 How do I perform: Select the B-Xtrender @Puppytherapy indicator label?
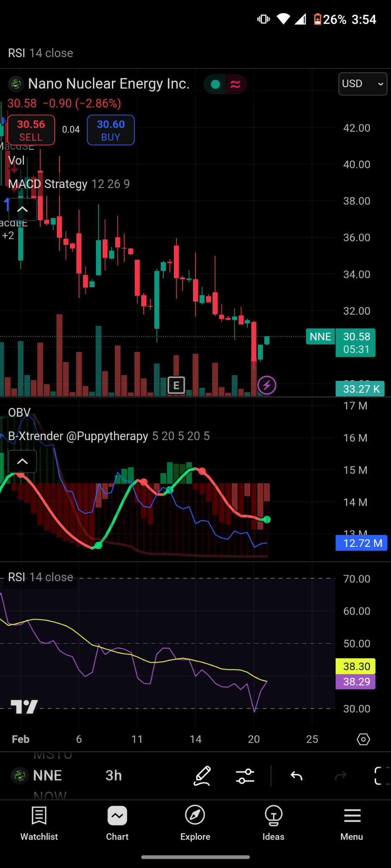(x=109, y=436)
